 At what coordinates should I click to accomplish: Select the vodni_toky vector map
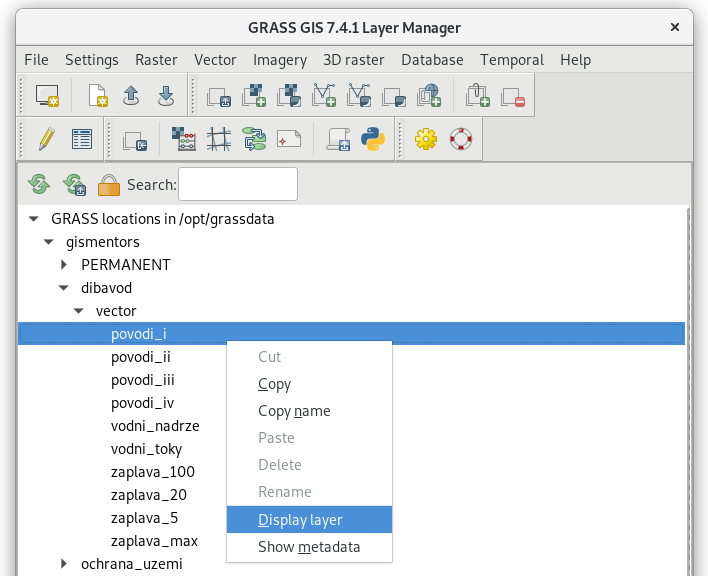pyautogui.click(x=146, y=449)
